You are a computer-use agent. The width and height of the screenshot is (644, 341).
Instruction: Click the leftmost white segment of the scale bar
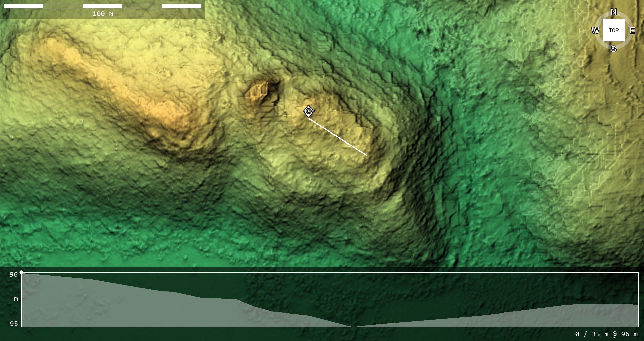click(x=23, y=6)
